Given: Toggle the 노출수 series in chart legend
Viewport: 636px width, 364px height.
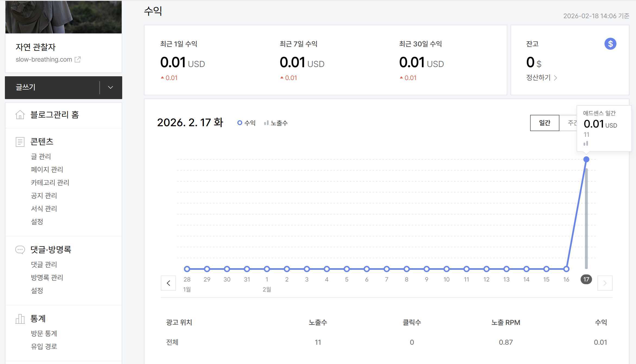Looking at the screenshot, I should 276,123.
